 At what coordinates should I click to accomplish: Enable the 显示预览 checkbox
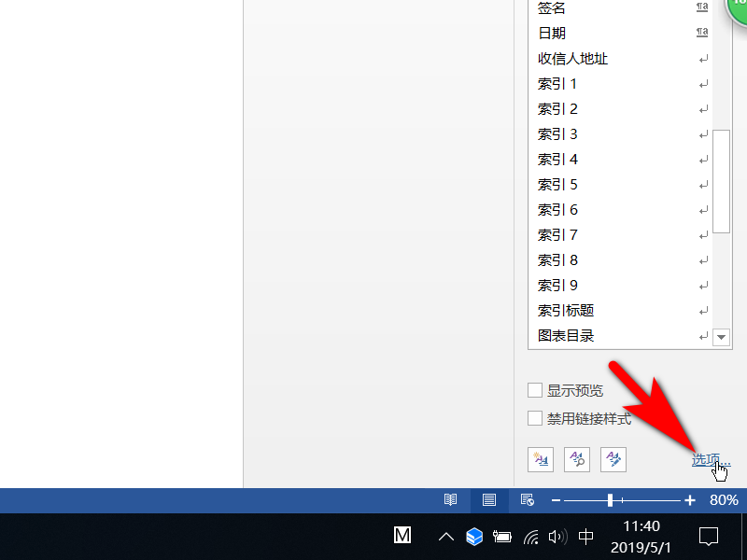point(535,390)
